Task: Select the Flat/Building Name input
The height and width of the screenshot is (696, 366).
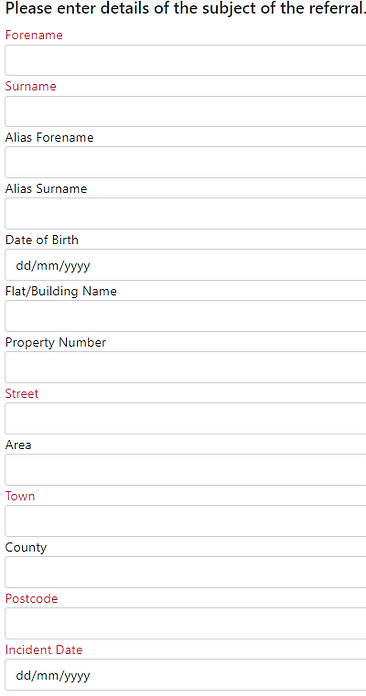Action: 185,316
